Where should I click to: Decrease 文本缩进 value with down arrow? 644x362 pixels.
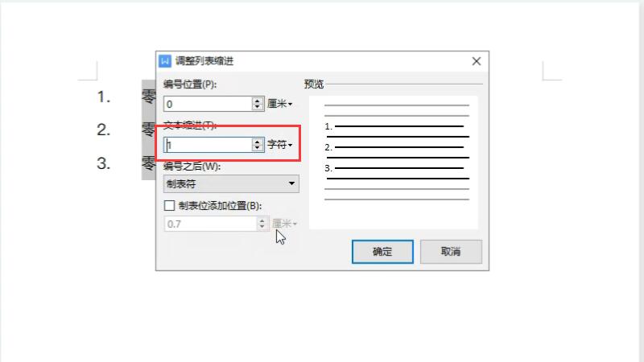(x=258, y=148)
